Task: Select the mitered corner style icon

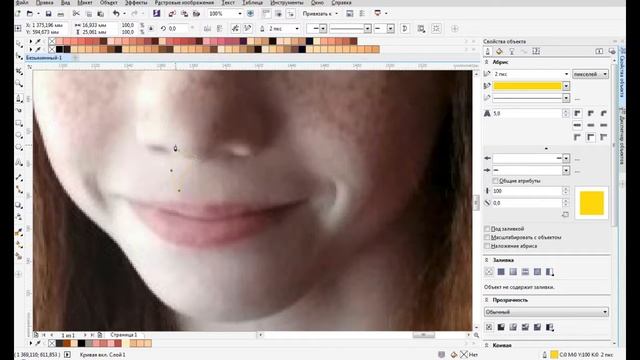Action: pyautogui.click(x=577, y=113)
